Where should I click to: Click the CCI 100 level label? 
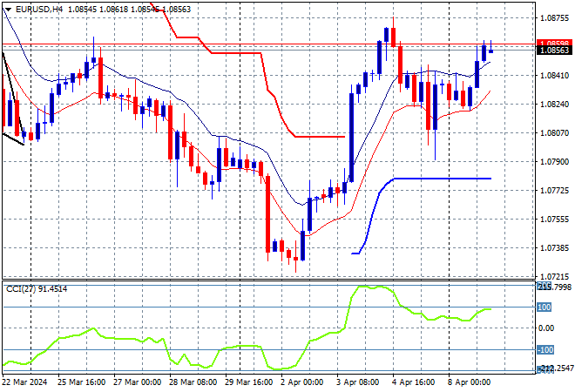(x=545, y=307)
